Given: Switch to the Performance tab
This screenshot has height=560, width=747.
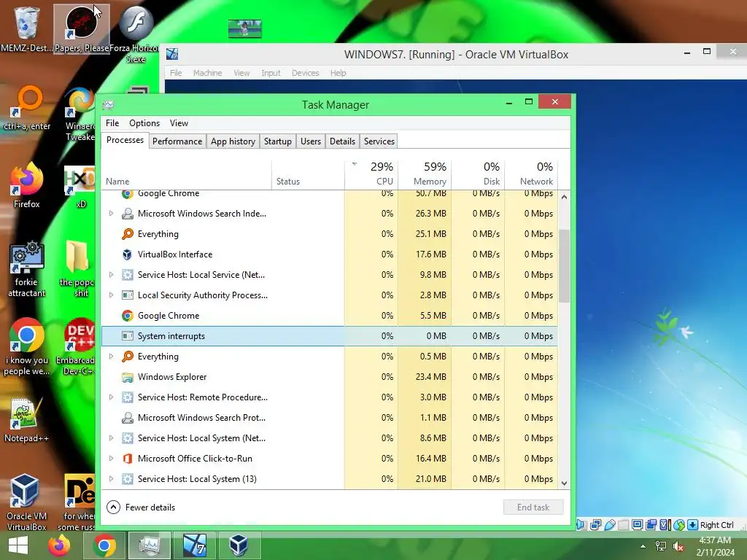Looking at the screenshot, I should tap(177, 141).
